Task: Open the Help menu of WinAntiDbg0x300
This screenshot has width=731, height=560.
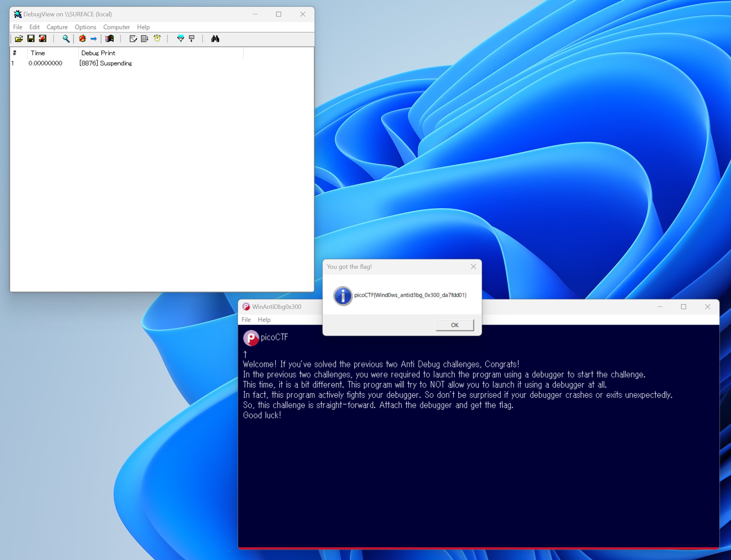Action: tap(264, 319)
